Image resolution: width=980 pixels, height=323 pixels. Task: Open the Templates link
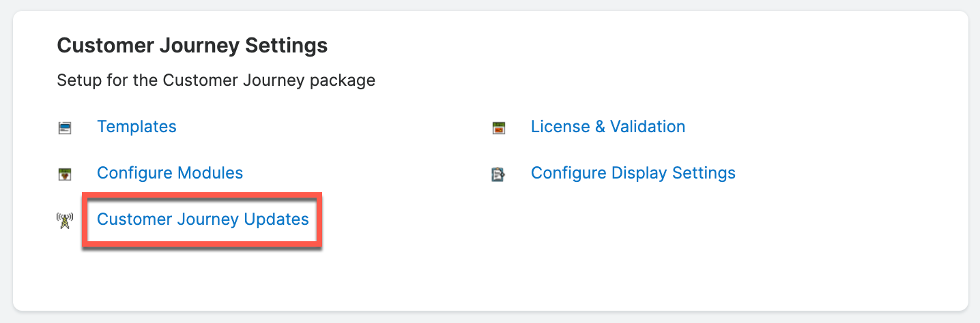coord(136,127)
